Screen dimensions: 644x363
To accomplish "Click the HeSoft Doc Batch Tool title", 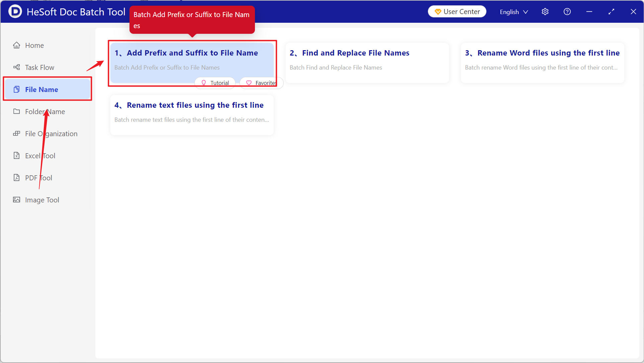I will [x=76, y=12].
